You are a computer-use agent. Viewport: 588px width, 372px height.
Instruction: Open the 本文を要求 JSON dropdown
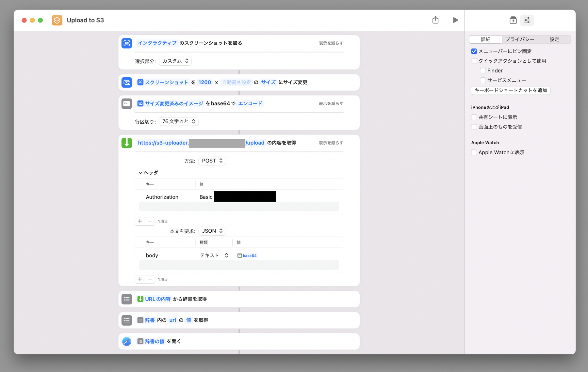212,231
